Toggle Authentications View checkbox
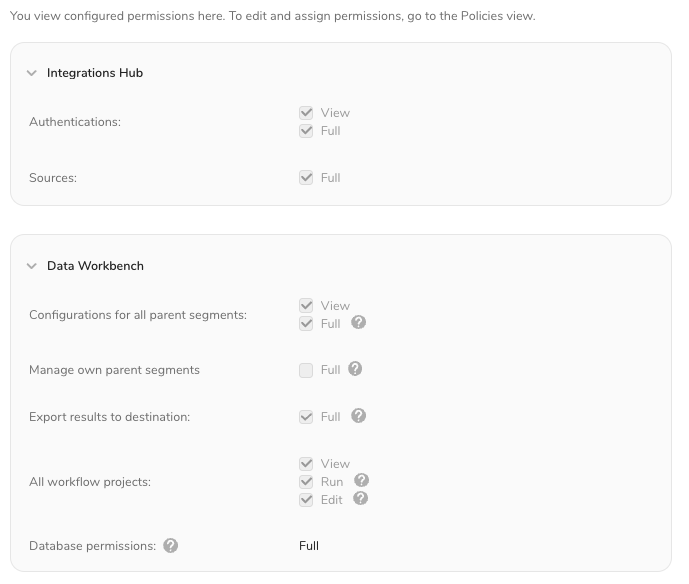The width and height of the screenshot is (689, 584). 307,113
